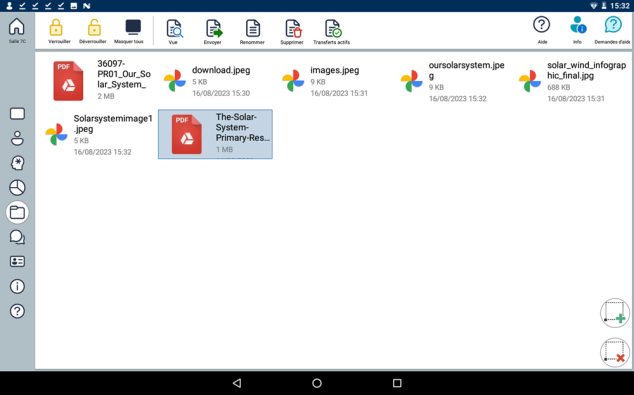634x395 pixels.
Task: Select the screen view sidebar icon
Action: point(17,114)
